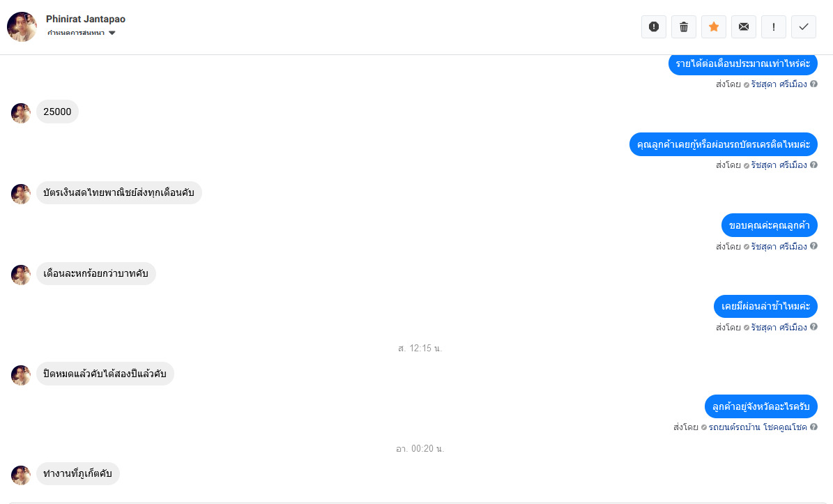Expand the dropdown under Phinirat Jantapao's name
The image size is (833, 504).
(112, 33)
